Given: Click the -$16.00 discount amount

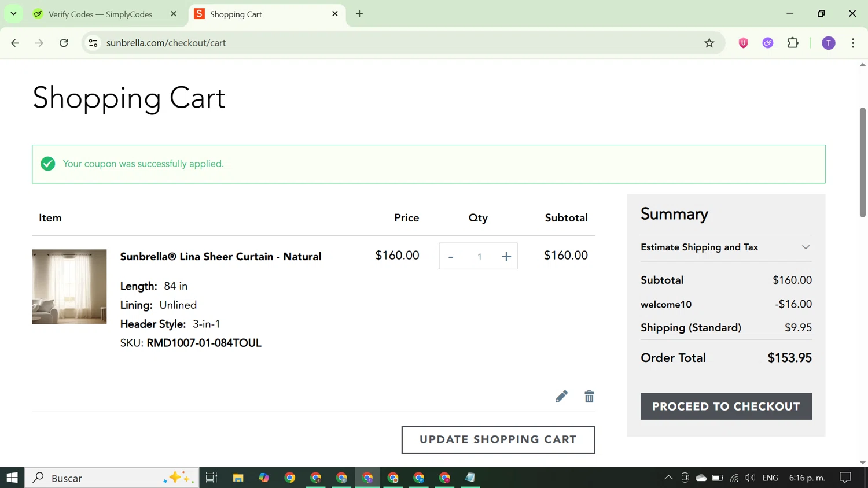Looking at the screenshot, I should [x=793, y=304].
